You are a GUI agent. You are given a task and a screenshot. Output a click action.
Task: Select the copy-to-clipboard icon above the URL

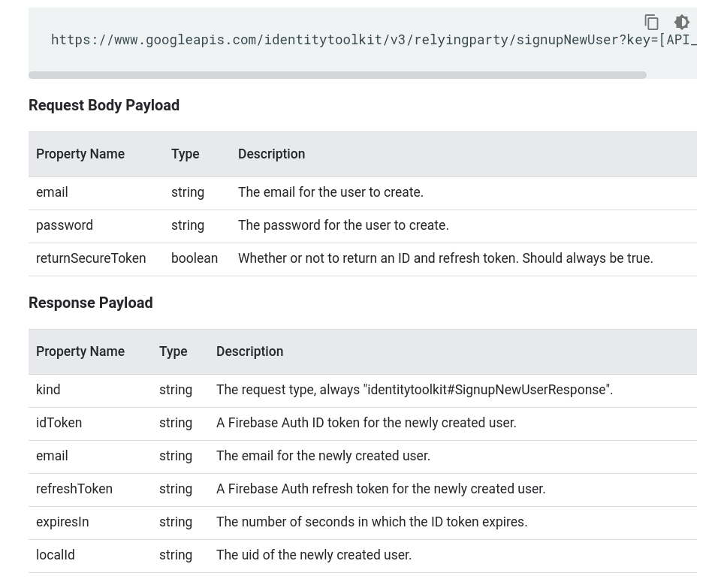(652, 23)
